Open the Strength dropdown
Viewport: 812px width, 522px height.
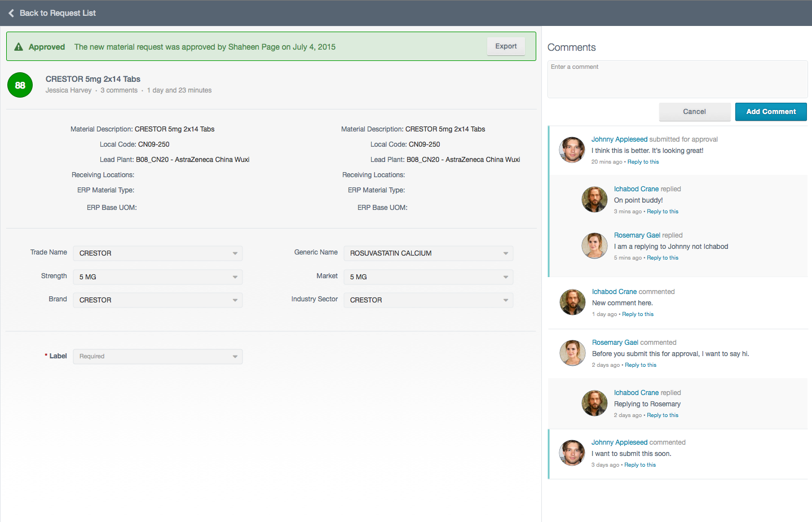158,277
